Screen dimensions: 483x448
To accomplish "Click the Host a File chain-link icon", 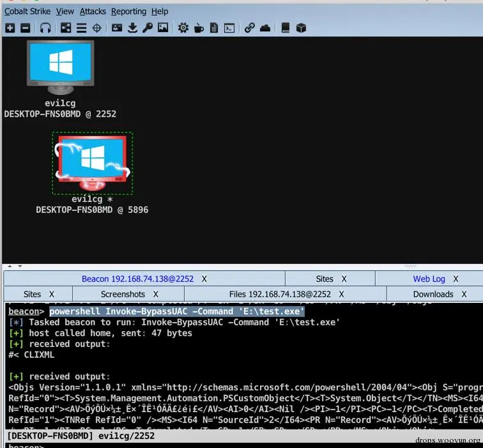I will tap(250, 28).
